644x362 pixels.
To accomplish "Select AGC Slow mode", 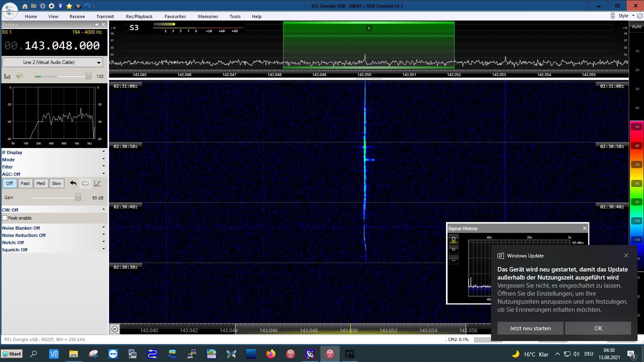I will point(56,183).
